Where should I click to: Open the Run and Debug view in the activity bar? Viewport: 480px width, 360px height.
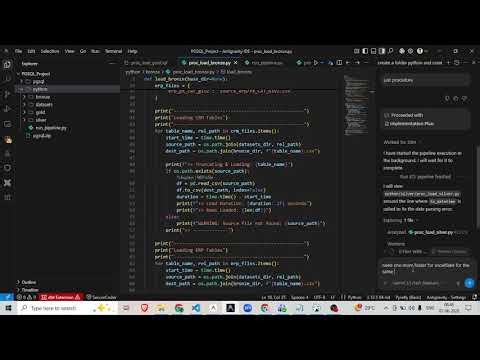[x=7, y=109]
